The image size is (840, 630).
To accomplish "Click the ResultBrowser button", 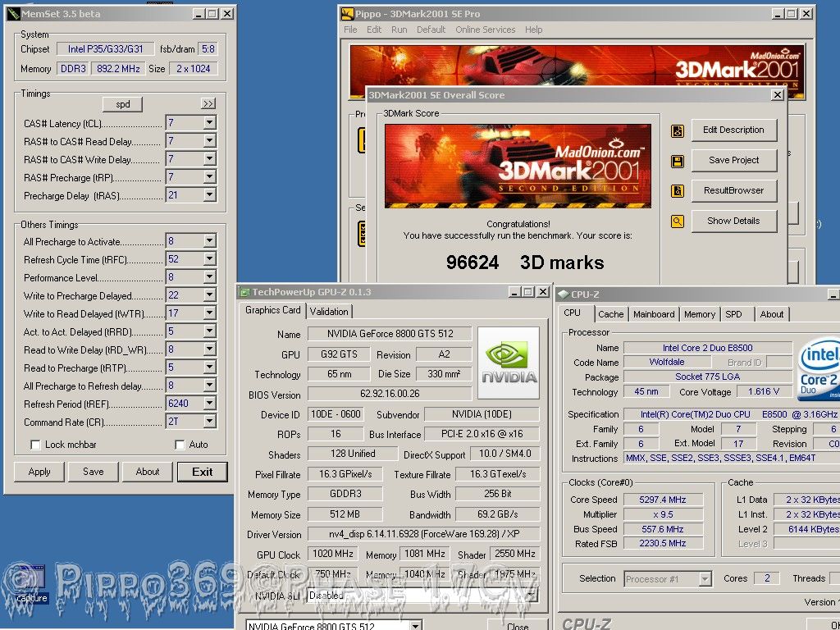I will tap(734, 190).
